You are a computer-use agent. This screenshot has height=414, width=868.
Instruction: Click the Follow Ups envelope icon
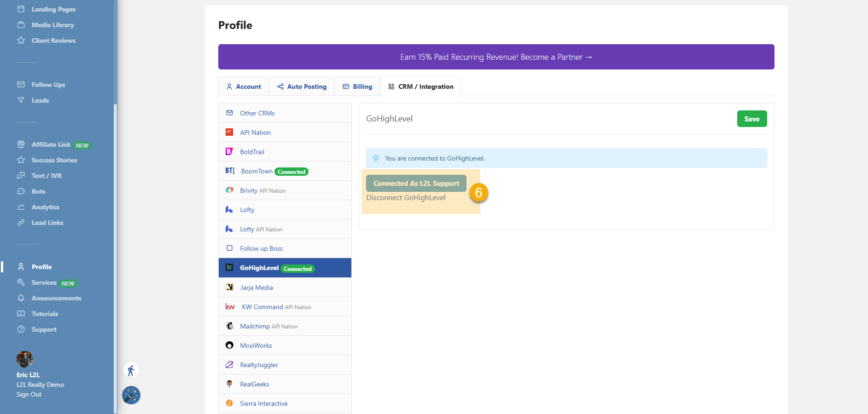coord(21,85)
